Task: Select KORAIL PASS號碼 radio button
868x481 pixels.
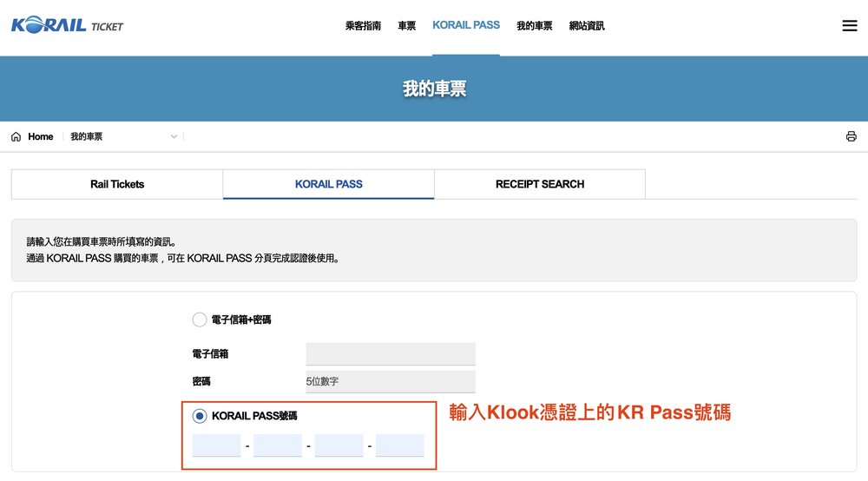Action: click(200, 416)
